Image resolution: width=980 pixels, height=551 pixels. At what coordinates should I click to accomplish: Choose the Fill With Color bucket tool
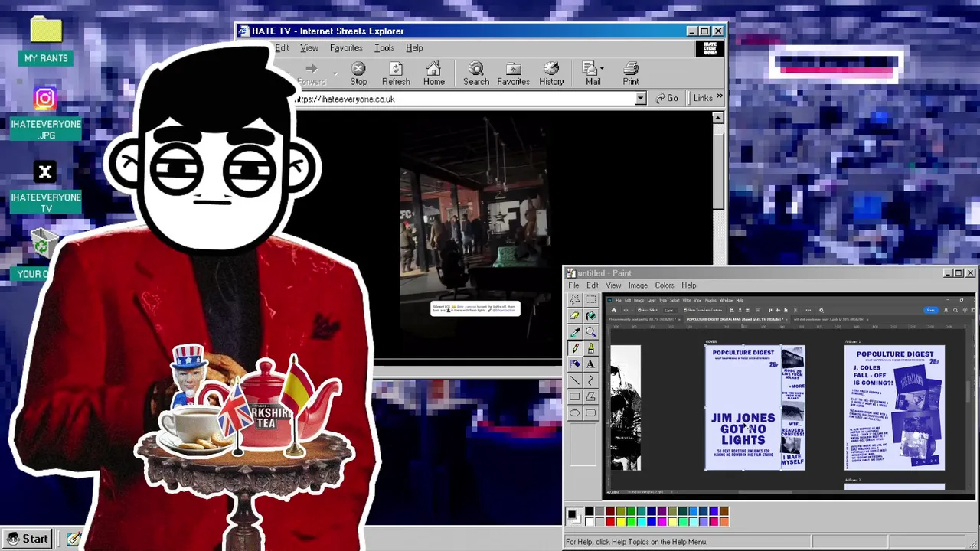590,315
